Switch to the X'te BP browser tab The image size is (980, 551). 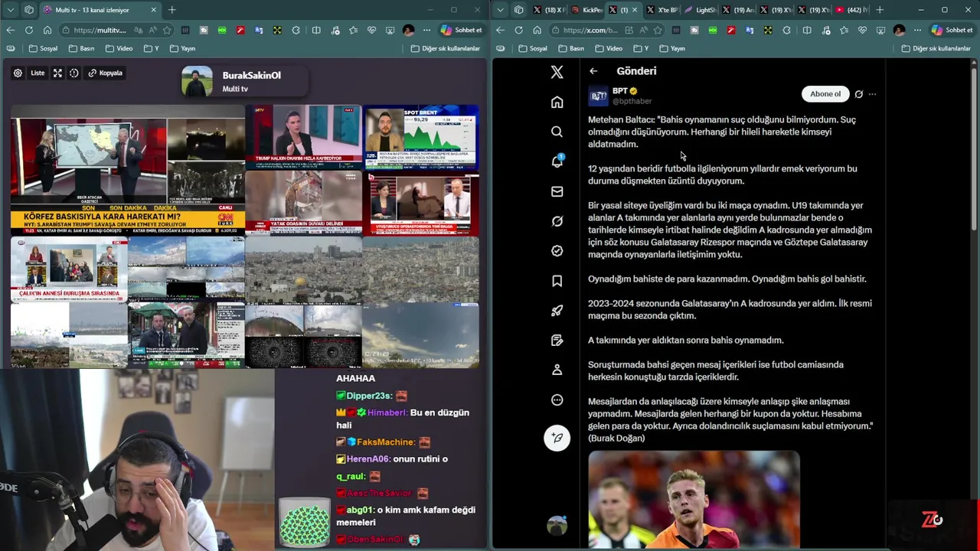662,10
